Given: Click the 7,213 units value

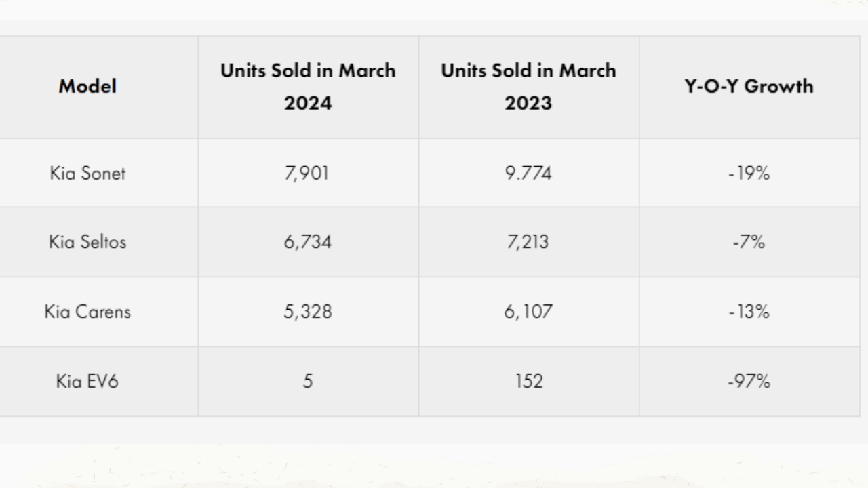Looking at the screenshot, I should pos(528,242).
